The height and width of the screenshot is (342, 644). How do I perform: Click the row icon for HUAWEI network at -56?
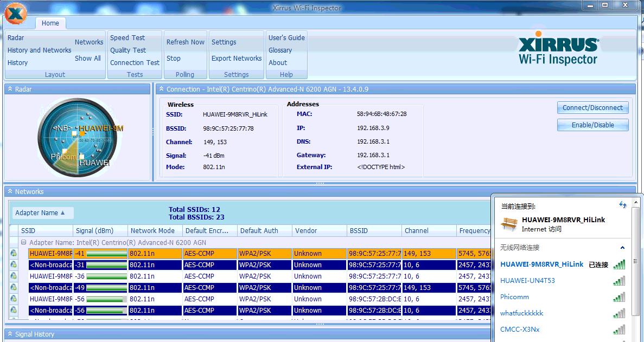[x=14, y=299]
